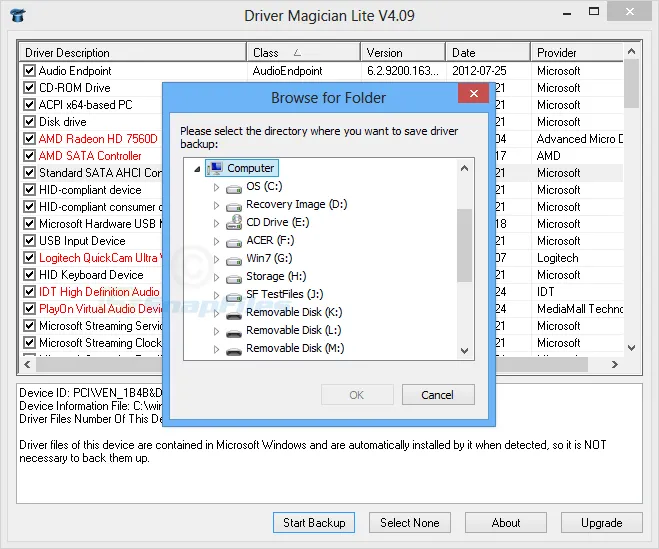The height and width of the screenshot is (549, 659).
Task: Click the OS (C:) drive icon
Action: click(x=234, y=189)
